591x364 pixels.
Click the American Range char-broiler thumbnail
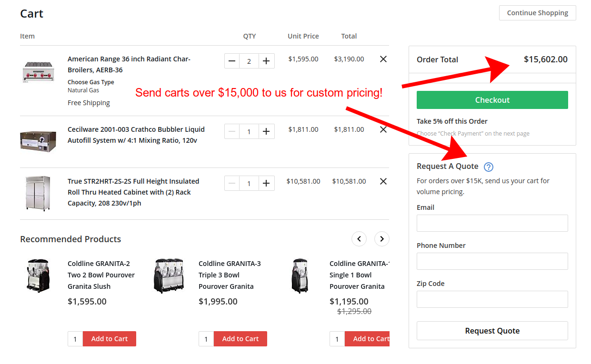(x=38, y=72)
